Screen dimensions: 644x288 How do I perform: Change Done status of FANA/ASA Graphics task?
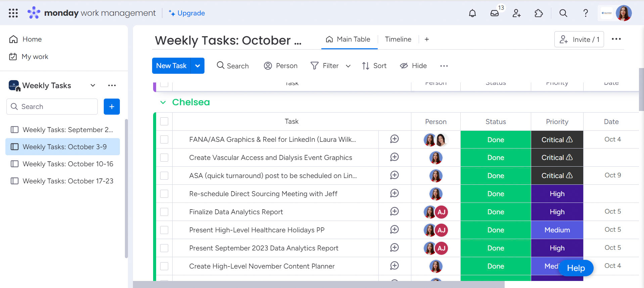496,140
